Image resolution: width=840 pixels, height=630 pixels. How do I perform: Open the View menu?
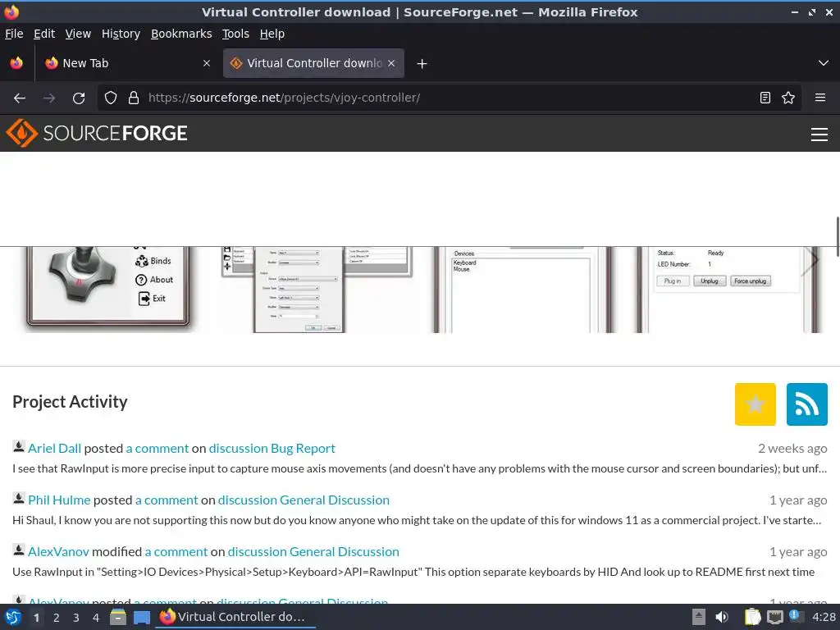click(x=78, y=34)
